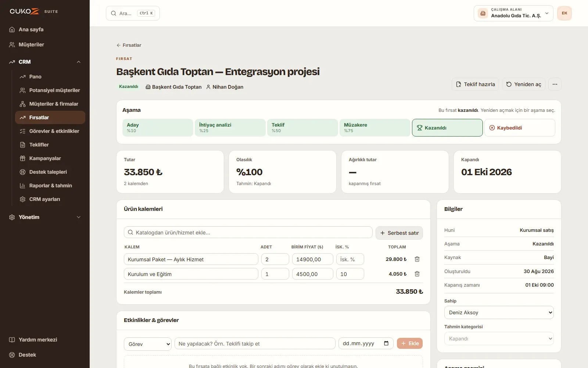Select the Müzakere %75 stage

375,128
